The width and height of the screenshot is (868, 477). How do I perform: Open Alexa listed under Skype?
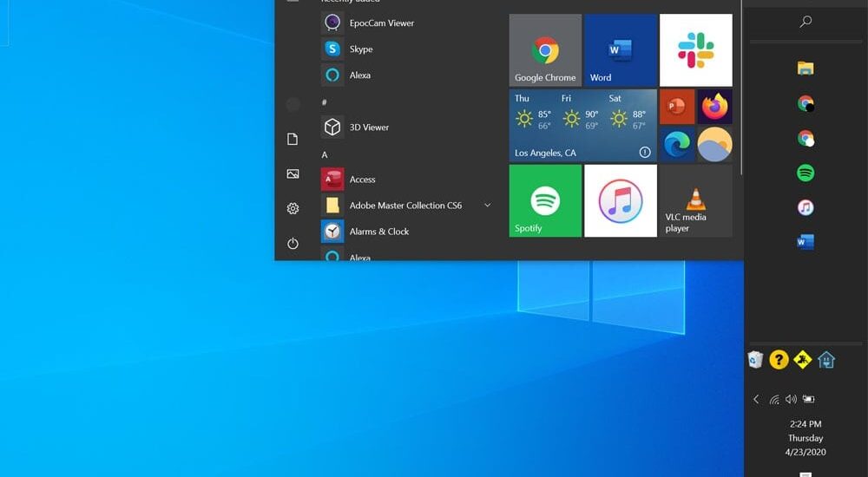click(x=407, y=75)
